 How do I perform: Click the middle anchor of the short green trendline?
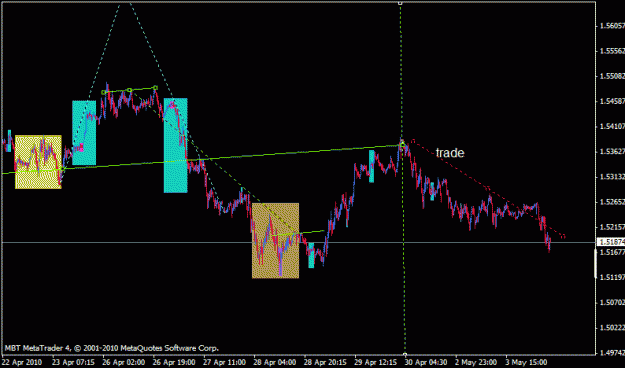click(x=130, y=90)
